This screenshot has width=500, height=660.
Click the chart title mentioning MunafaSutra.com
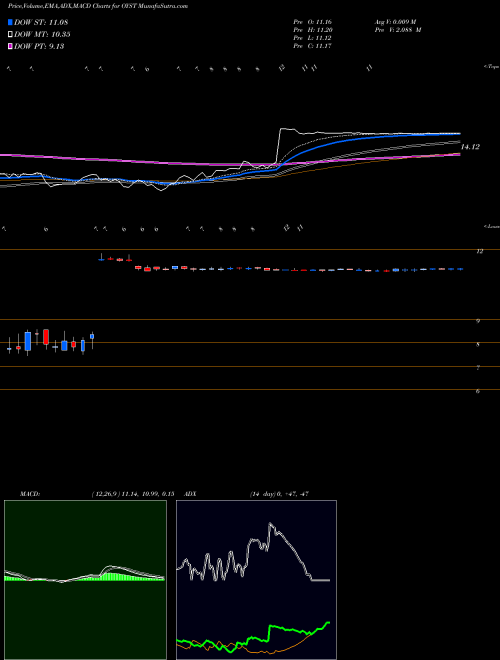98,6
